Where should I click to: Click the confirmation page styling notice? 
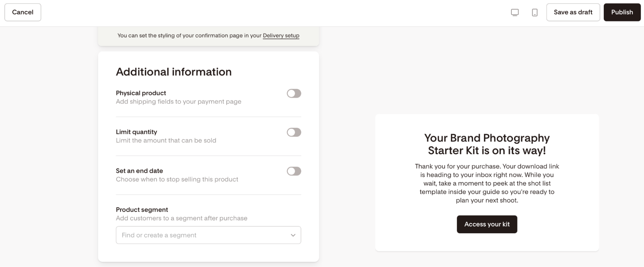tap(208, 35)
